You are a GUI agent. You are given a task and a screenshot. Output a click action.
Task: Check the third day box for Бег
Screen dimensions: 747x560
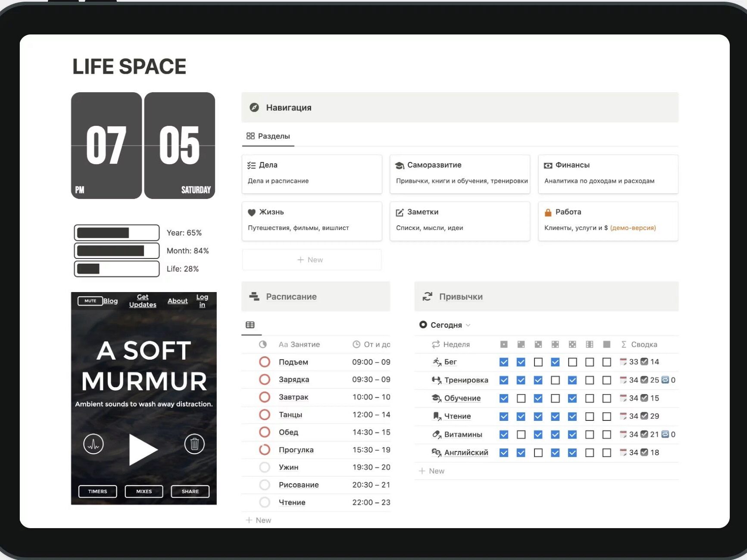[x=538, y=362]
